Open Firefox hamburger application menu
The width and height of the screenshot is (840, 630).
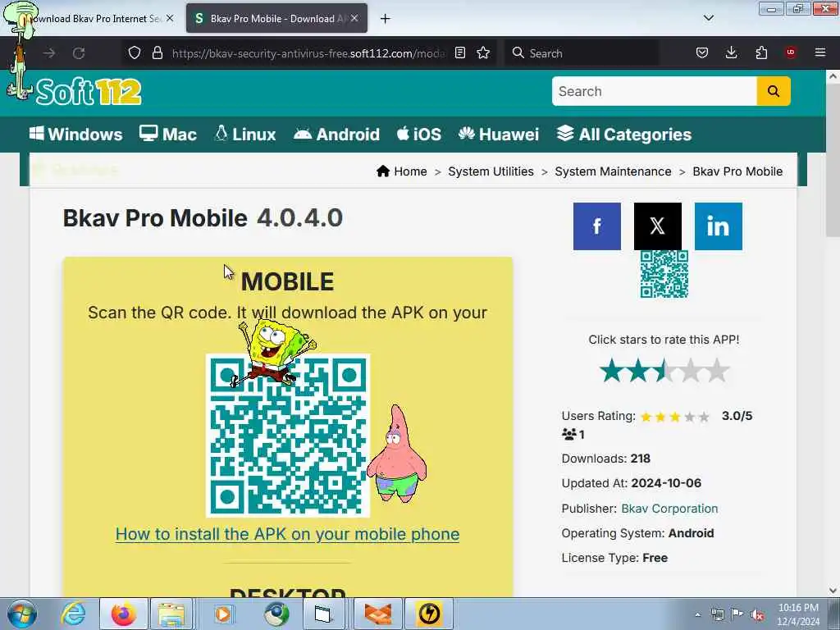pos(820,52)
